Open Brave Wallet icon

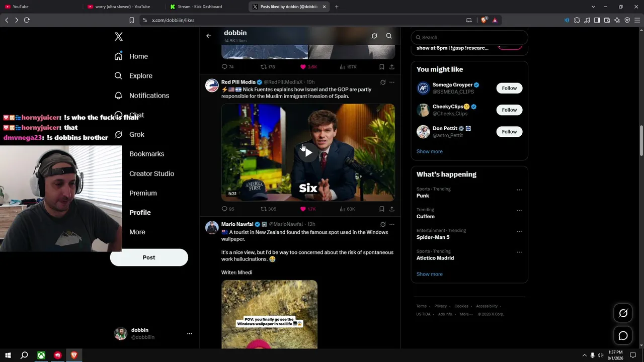tap(607, 20)
